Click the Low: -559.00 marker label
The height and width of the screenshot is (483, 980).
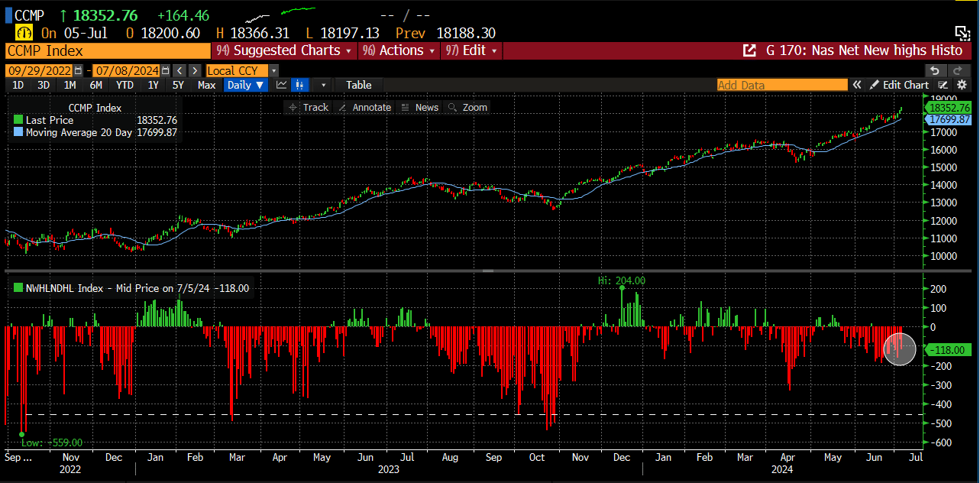click(52, 442)
